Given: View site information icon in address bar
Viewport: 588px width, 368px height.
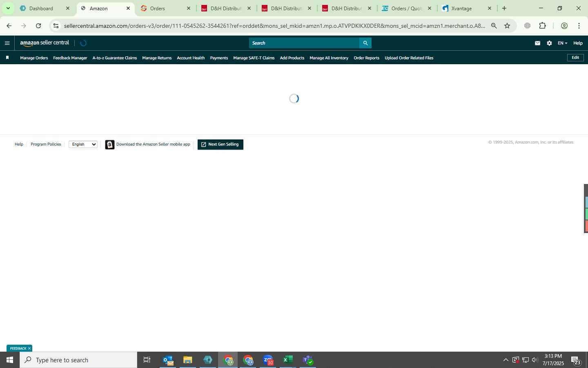Looking at the screenshot, I should [56, 26].
